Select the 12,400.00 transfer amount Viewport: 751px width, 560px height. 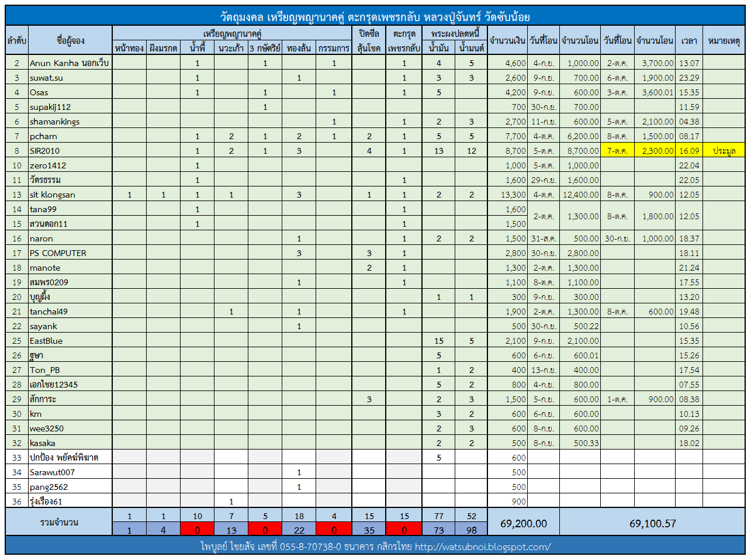click(580, 195)
